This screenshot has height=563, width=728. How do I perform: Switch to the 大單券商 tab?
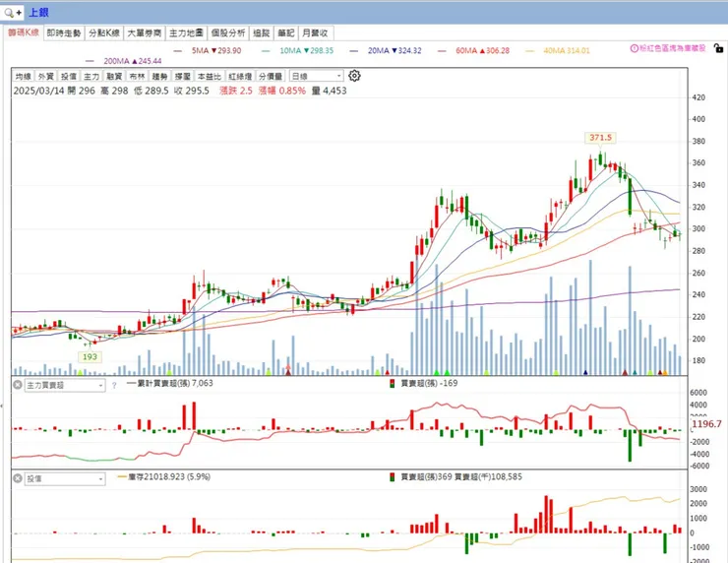click(145, 33)
